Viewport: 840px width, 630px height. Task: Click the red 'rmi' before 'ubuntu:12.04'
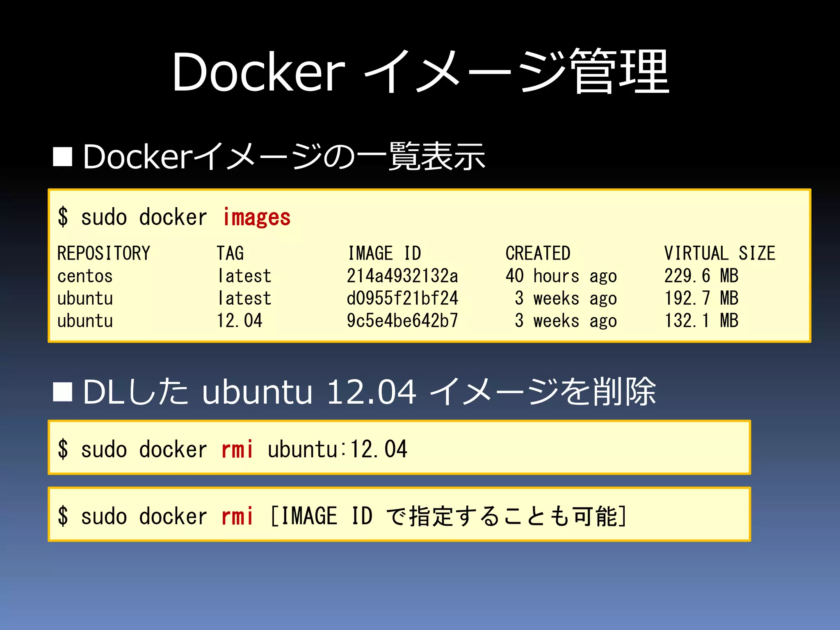pyautogui.click(x=237, y=449)
